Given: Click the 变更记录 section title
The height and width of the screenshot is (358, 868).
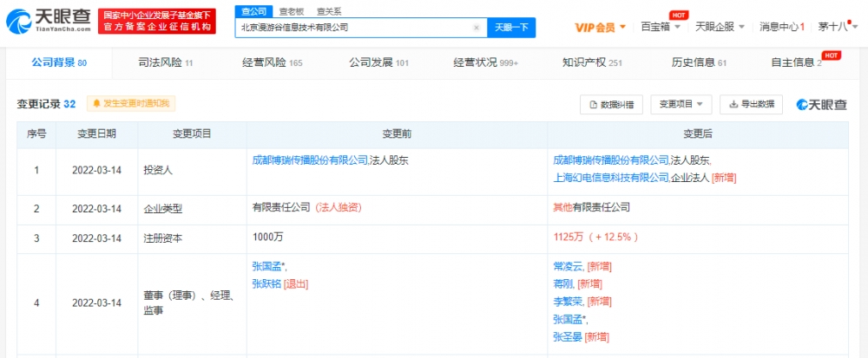Looking at the screenshot, I should (x=38, y=104).
